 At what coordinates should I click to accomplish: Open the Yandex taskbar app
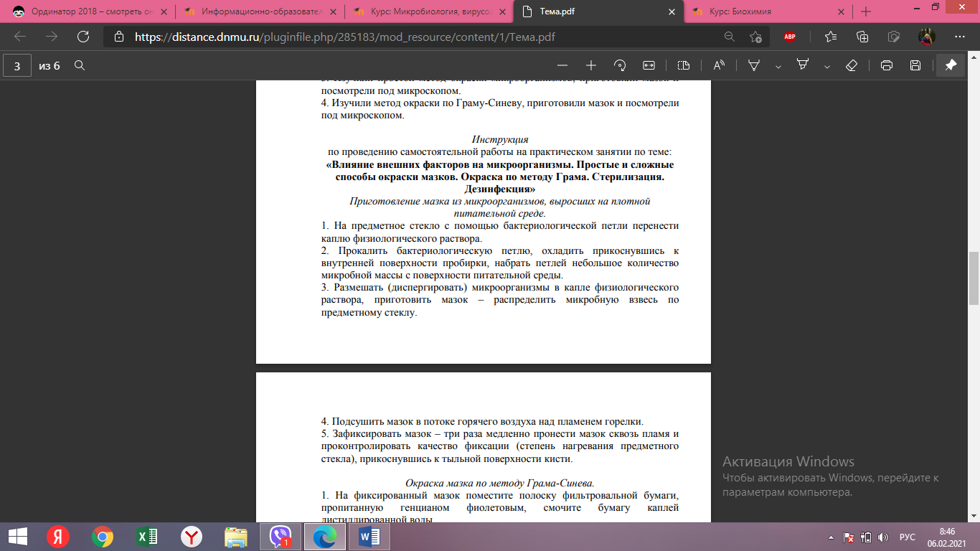pos(57,537)
